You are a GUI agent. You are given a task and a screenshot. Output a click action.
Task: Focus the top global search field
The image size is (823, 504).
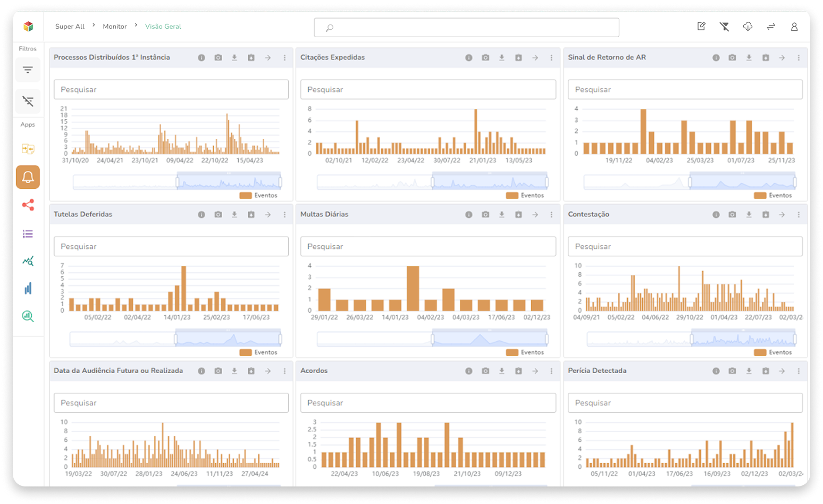466,27
